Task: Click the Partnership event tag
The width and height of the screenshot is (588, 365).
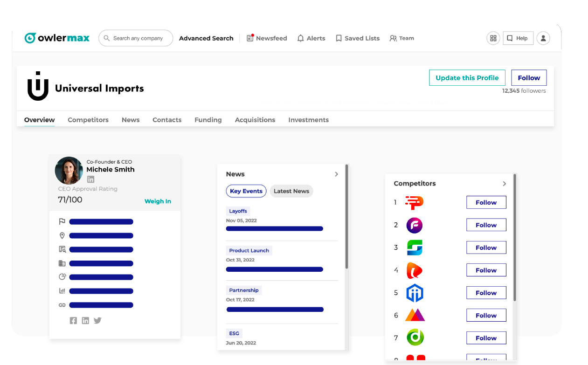Action: (x=244, y=290)
